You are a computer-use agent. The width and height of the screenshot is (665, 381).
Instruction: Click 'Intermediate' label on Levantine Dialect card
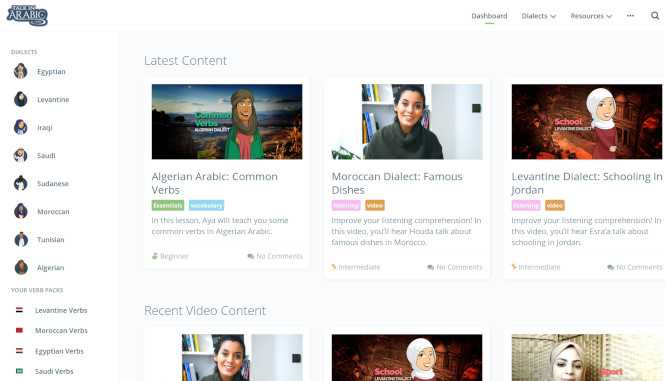(539, 267)
